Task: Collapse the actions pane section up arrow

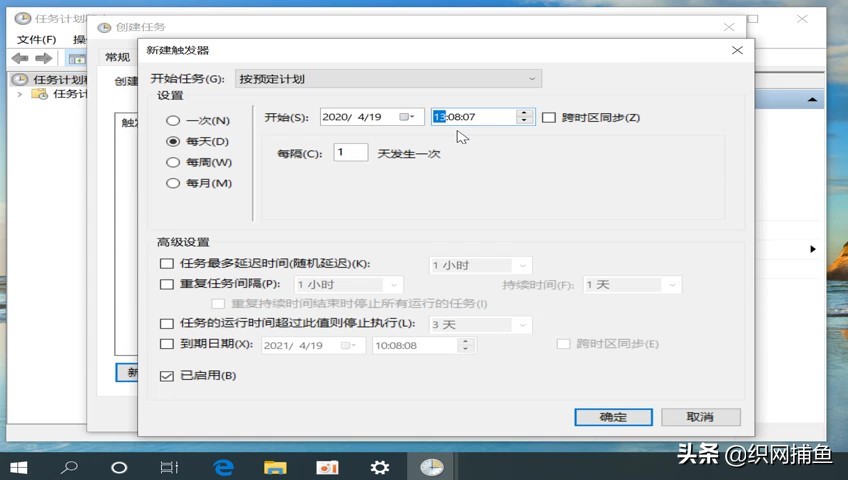Action: pyautogui.click(x=812, y=100)
